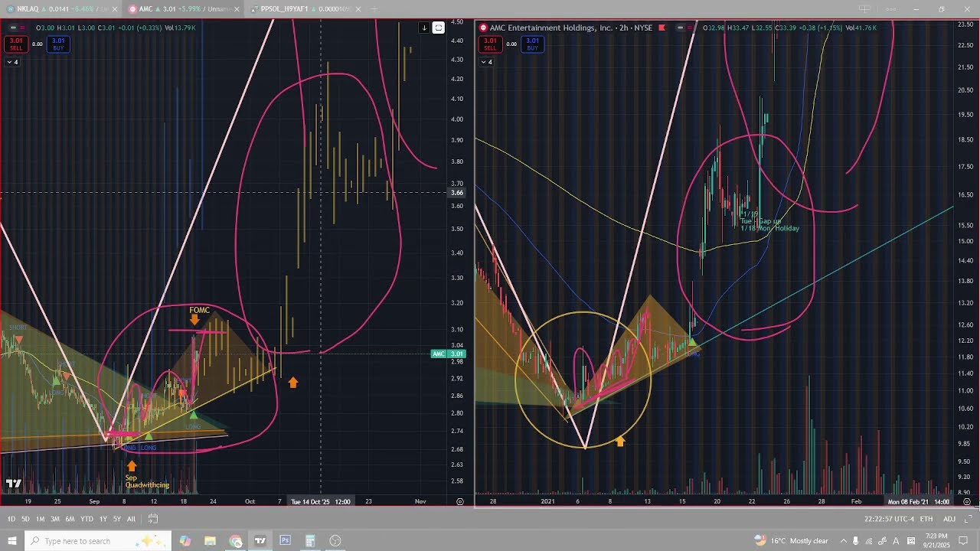Open Chrome from the taskbar

(235, 541)
